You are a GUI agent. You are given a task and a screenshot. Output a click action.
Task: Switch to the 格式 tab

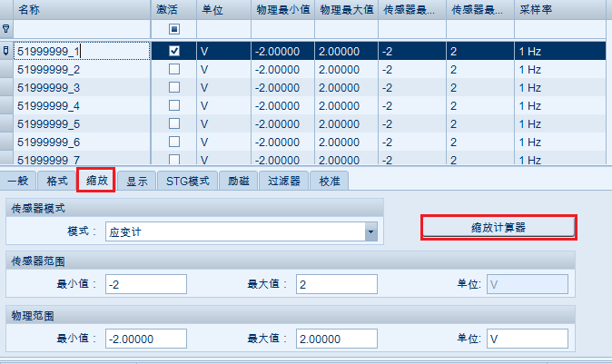pos(57,181)
